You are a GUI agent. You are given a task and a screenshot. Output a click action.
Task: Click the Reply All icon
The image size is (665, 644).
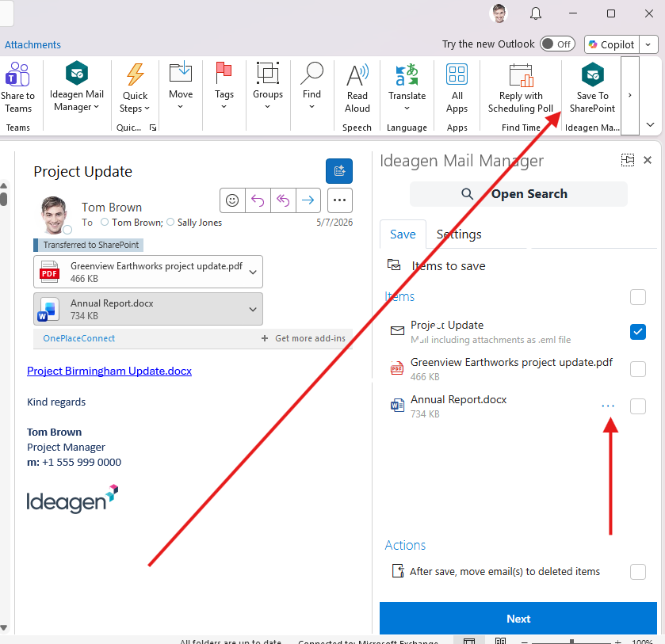283,200
